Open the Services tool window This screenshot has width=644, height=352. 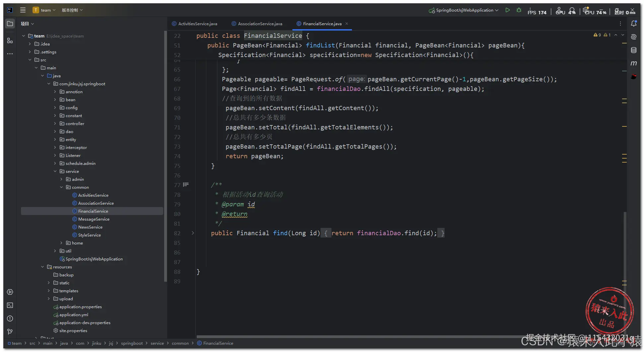coord(10,292)
